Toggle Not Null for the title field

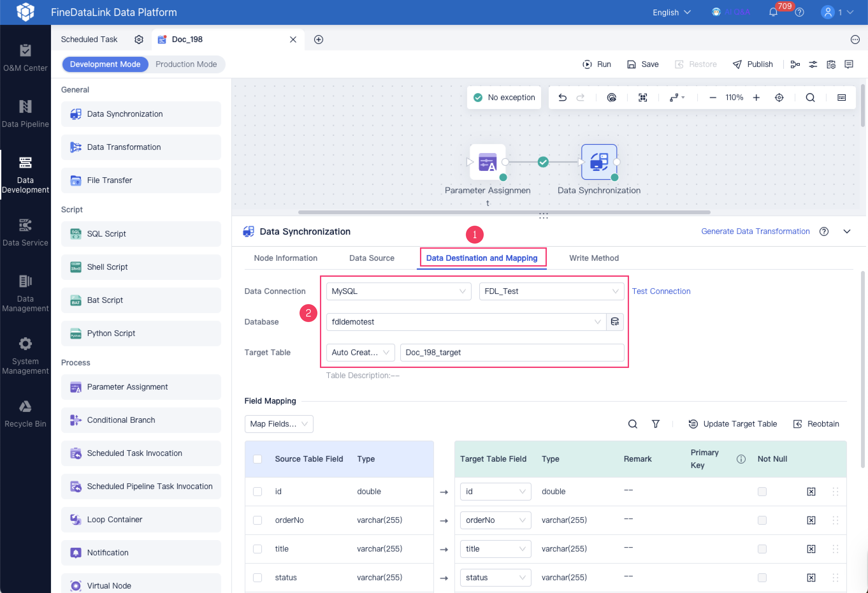click(x=762, y=549)
